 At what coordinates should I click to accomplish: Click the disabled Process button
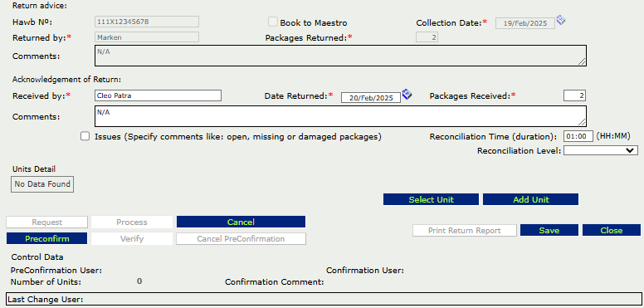point(131,222)
